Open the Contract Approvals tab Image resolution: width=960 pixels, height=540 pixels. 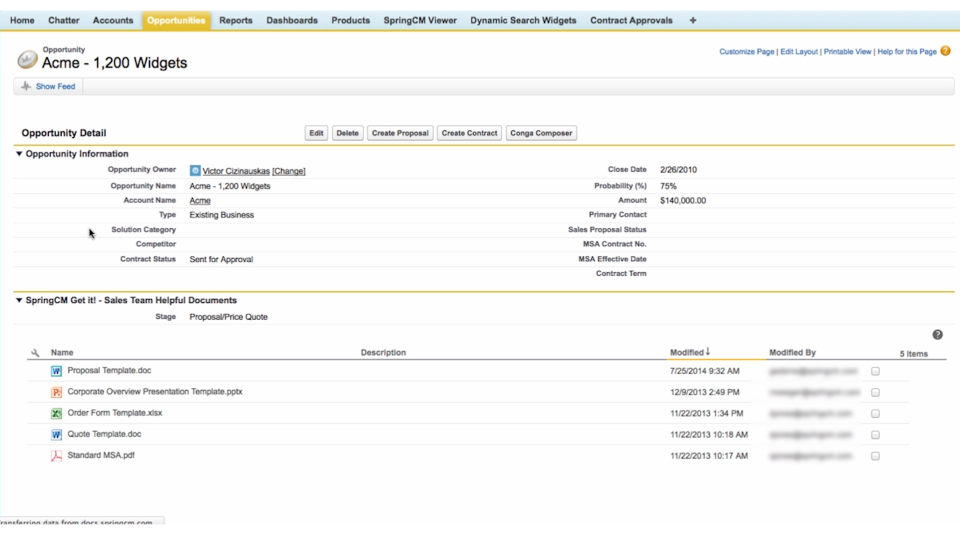pyautogui.click(x=631, y=20)
